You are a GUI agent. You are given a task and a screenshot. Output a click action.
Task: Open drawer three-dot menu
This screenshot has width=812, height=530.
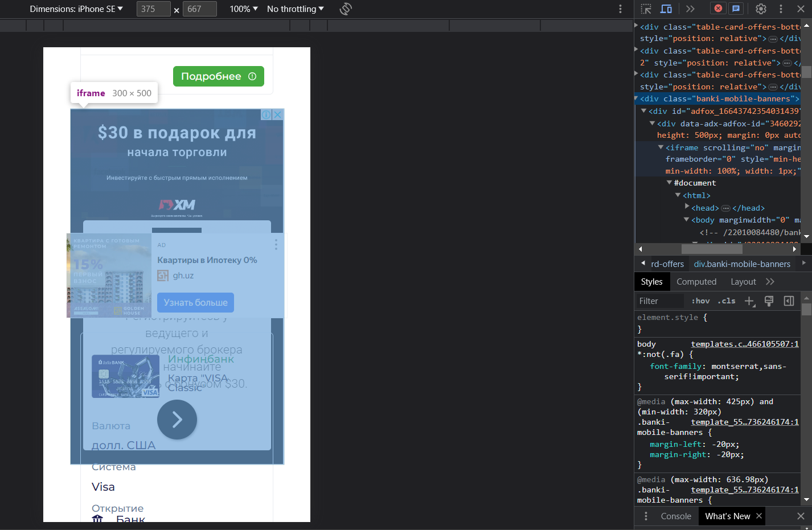point(646,516)
